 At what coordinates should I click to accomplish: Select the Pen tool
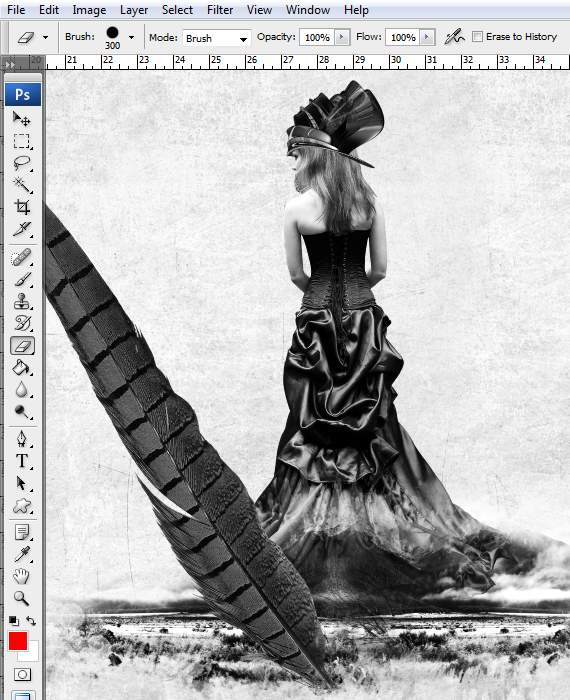(21, 439)
